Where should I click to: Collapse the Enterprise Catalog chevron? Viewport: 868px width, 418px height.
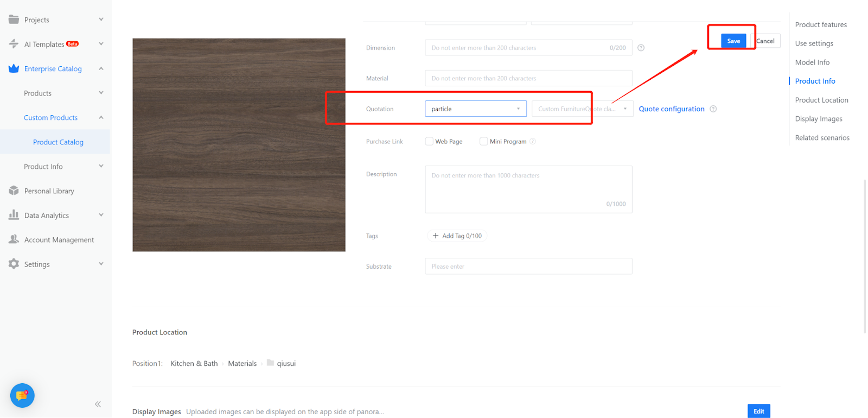click(101, 68)
